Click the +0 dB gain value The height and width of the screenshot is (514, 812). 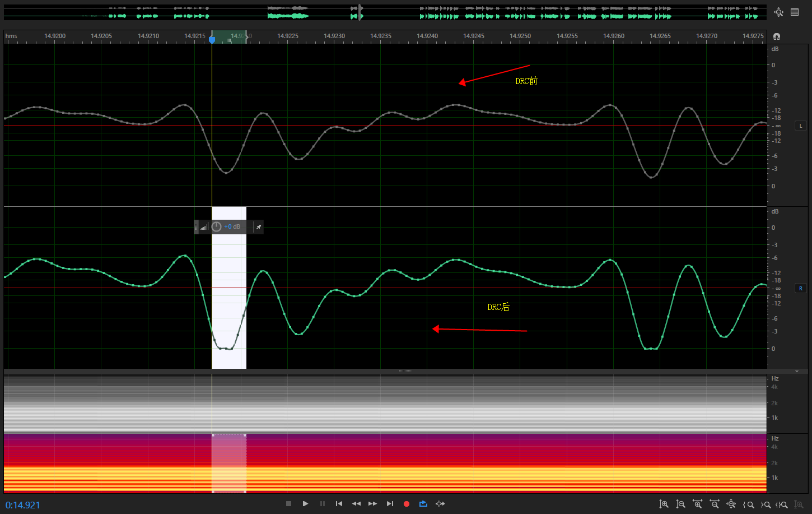click(232, 227)
